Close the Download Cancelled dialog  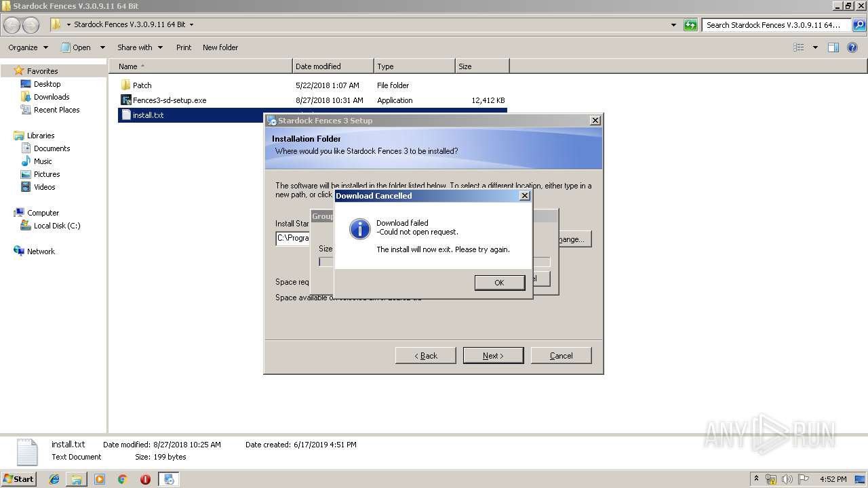524,195
